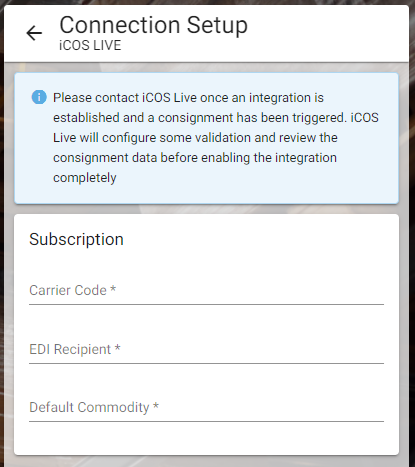The width and height of the screenshot is (415, 467).
Task: Click the iCOS LIVE subtitle text
Action: 90,46
